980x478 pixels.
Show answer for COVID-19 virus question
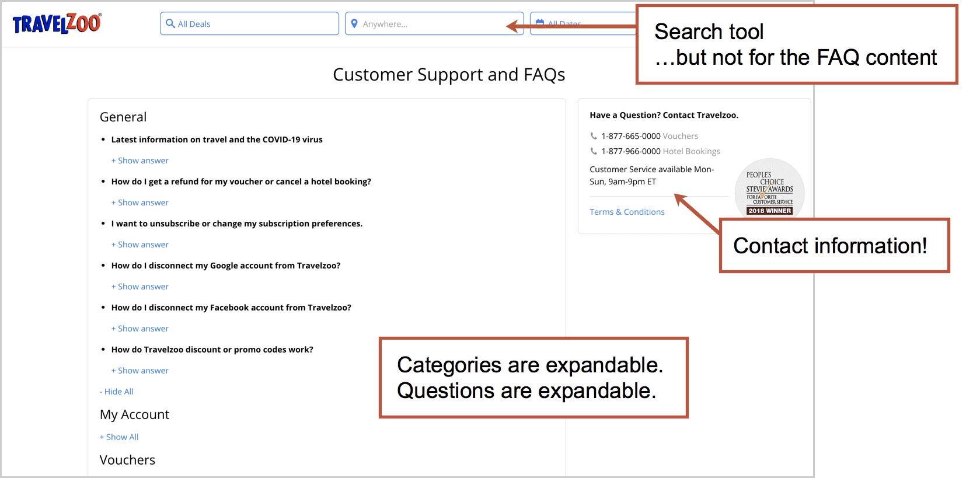(140, 161)
